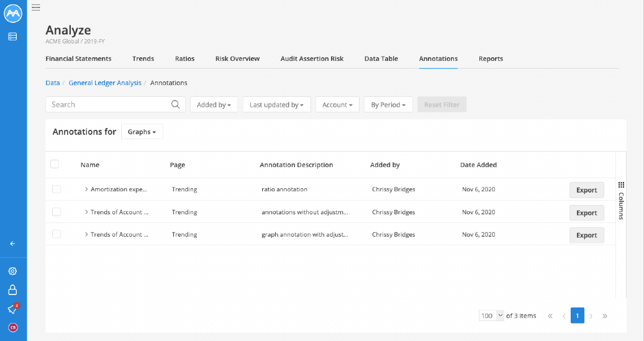Click the Columns grid icon
This screenshot has width=644, height=341.
tap(621, 185)
